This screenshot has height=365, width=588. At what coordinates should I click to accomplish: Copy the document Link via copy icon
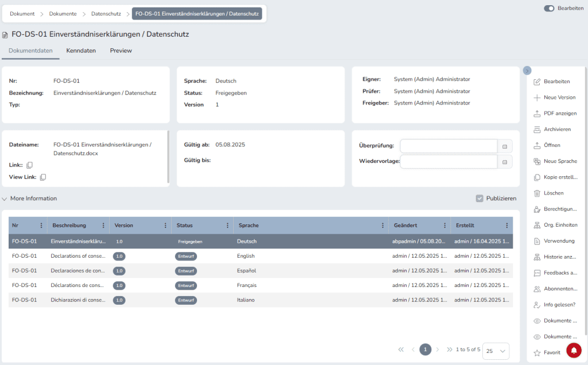30,165
